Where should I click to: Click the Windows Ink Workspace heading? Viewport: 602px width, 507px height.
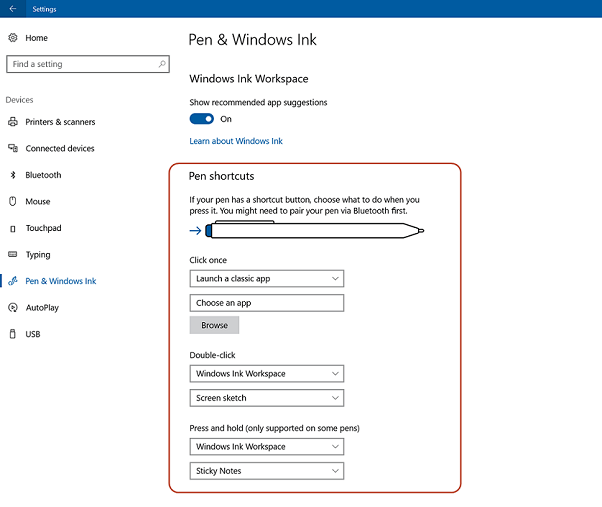pyautogui.click(x=249, y=79)
